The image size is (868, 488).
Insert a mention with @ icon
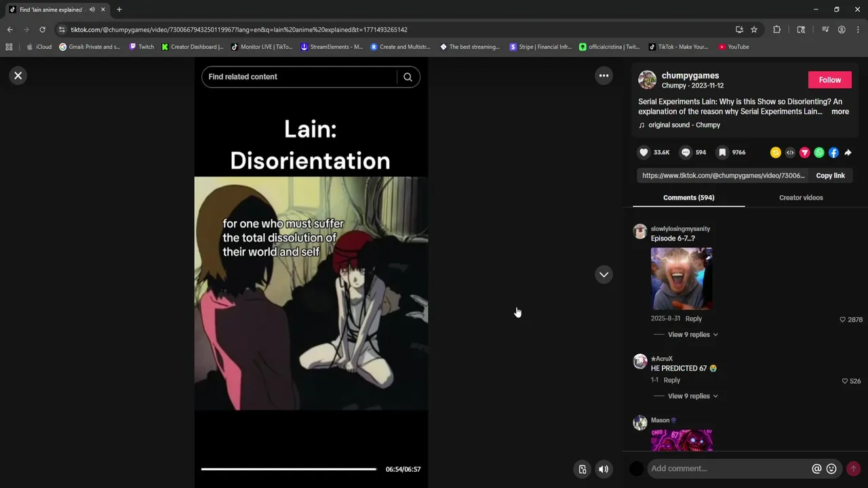tap(816, 468)
